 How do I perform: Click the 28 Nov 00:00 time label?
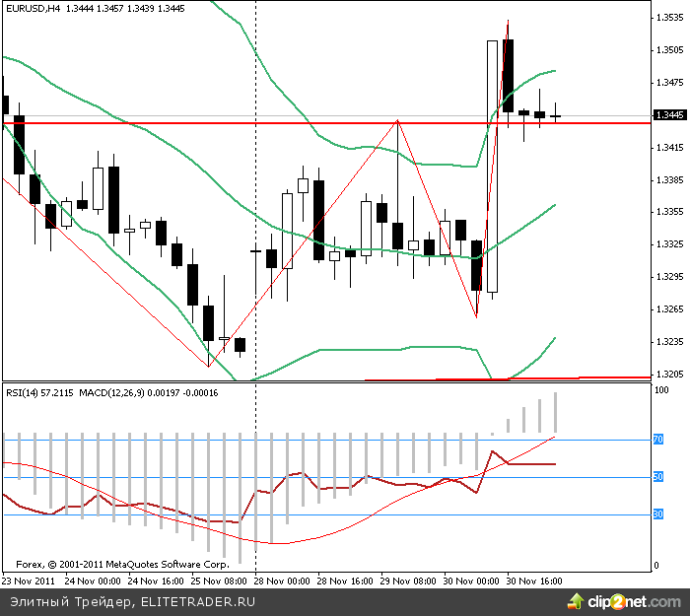point(283,582)
